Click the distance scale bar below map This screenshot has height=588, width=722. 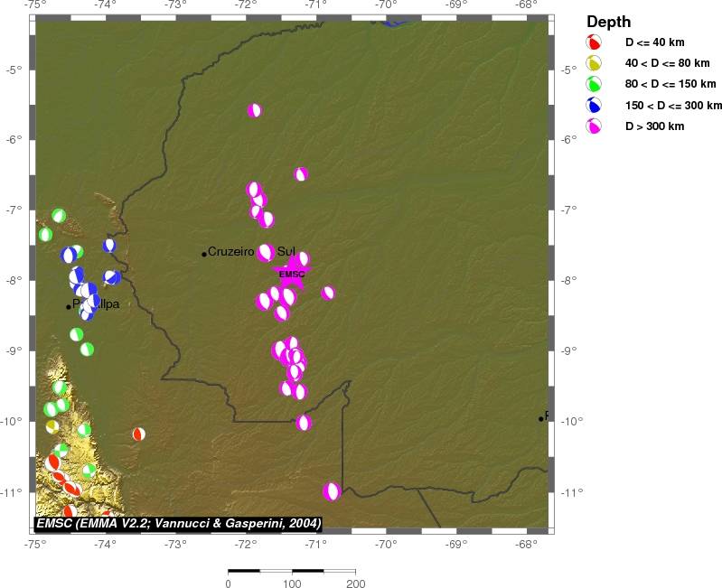coord(291,571)
